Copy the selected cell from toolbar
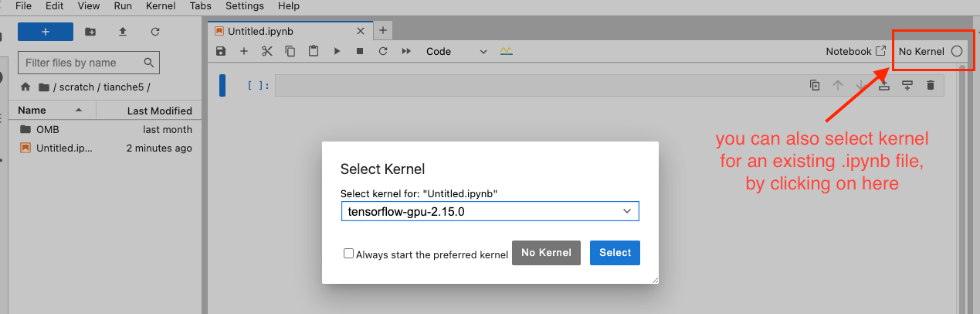 (x=290, y=51)
